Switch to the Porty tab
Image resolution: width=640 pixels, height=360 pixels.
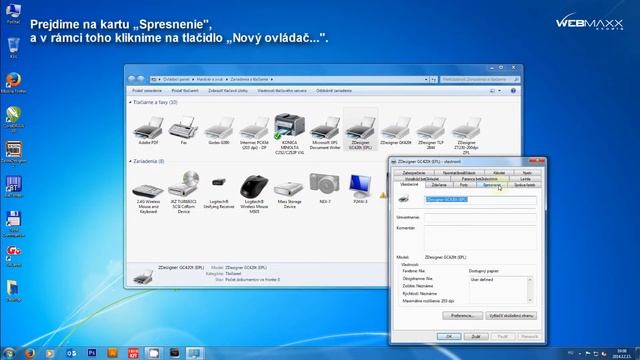tap(464, 185)
